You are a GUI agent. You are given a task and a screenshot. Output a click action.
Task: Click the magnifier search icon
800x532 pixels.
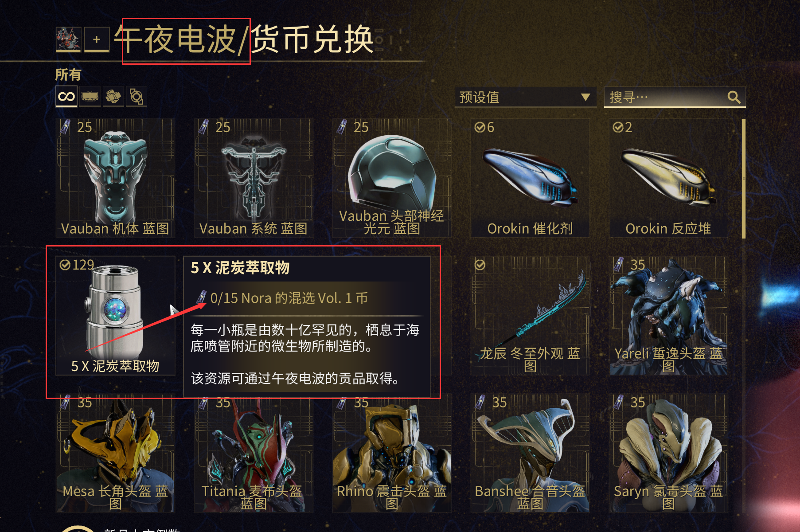(x=734, y=97)
